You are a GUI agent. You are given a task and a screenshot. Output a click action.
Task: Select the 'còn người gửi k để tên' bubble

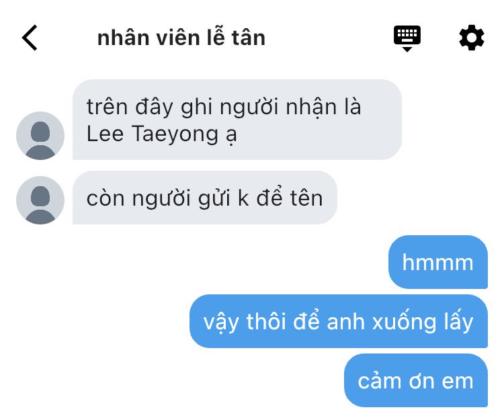pos(205,198)
